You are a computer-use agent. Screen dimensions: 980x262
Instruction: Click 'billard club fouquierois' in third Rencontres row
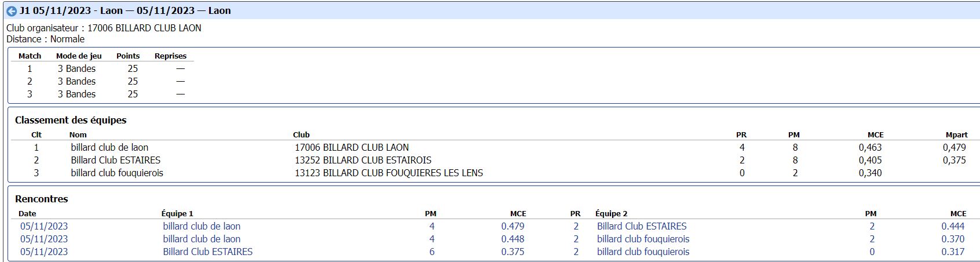pyautogui.click(x=643, y=252)
